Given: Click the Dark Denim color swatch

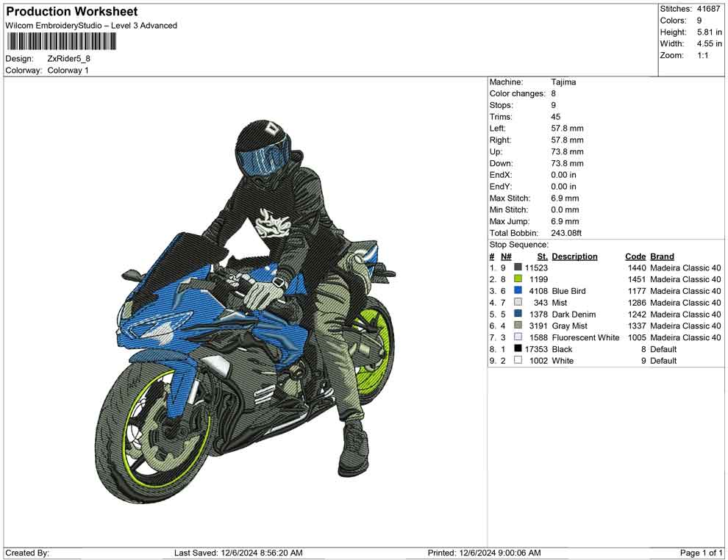Looking at the screenshot, I should [x=518, y=315].
